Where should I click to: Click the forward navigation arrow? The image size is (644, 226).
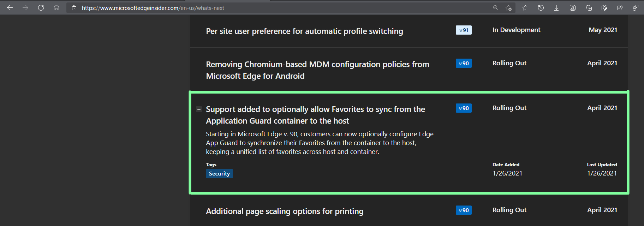point(25,8)
